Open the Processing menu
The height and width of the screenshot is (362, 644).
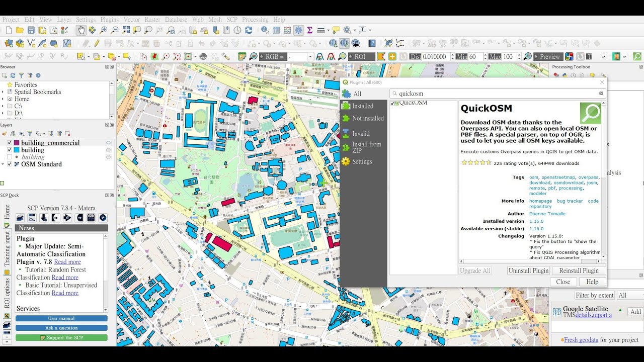tap(255, 20)
